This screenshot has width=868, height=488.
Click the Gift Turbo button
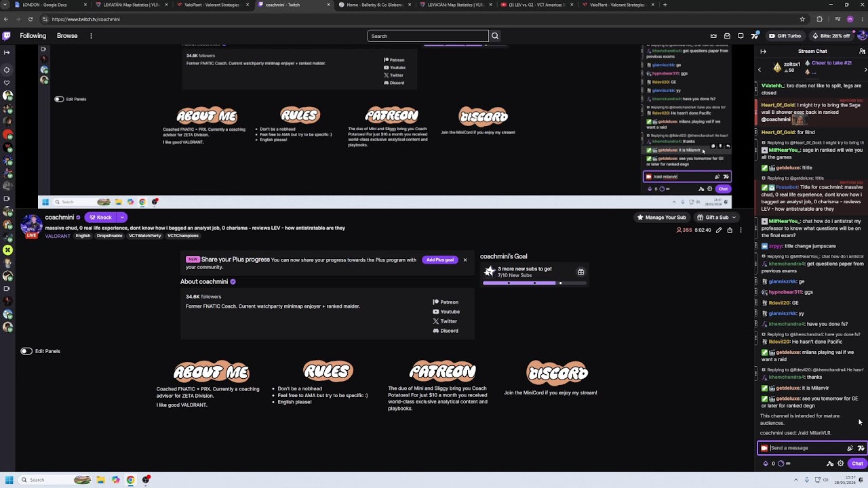point(785,36)
